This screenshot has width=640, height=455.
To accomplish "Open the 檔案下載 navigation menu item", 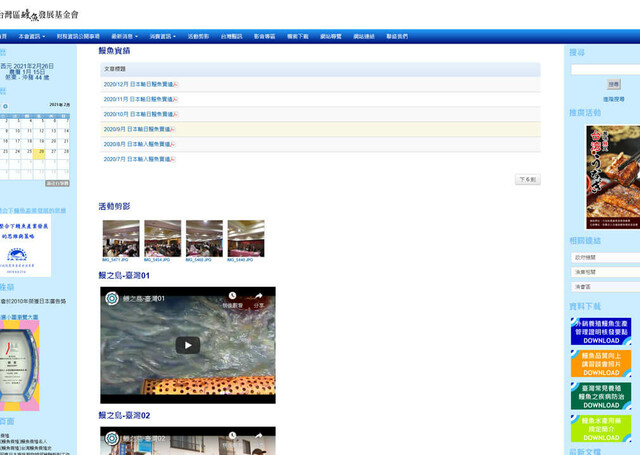I will coord(298,36).
